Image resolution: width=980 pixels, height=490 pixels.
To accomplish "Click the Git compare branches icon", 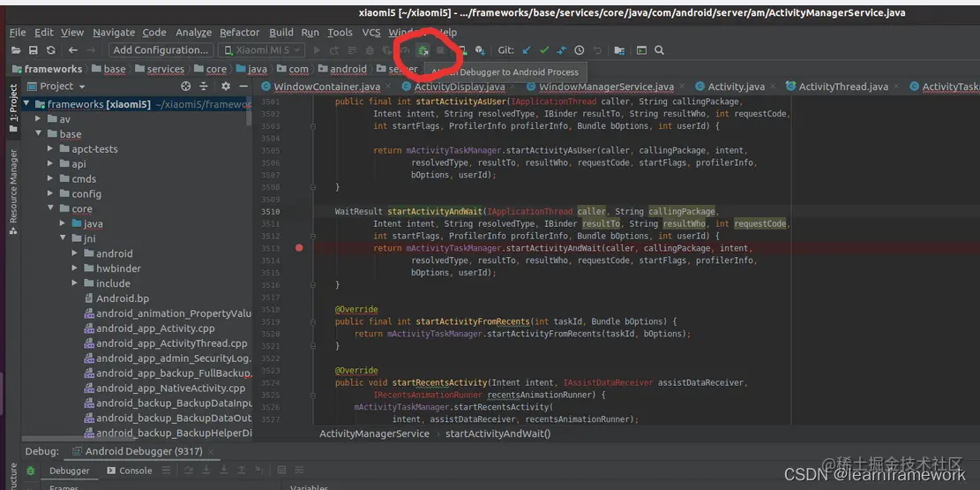I will [561, 50].
